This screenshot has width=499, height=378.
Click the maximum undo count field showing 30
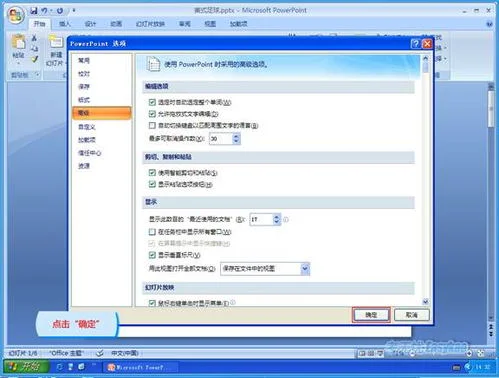point(221,138)
